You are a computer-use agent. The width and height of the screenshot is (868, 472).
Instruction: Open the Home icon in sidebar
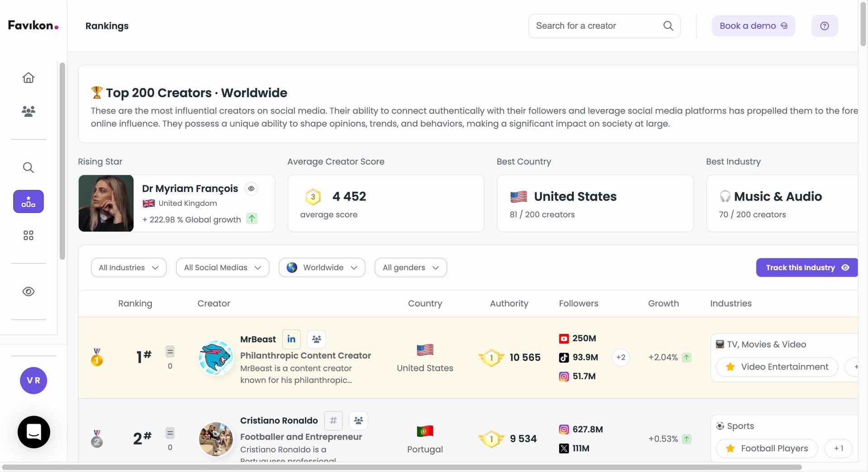coord(28,78)
